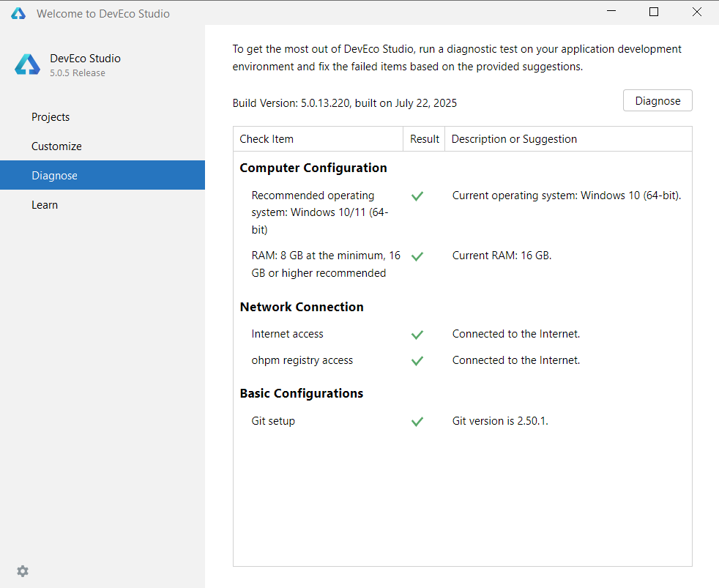Click the title bar DevEco app icon
Screen dimensions: 719x588
pos(18,13)
